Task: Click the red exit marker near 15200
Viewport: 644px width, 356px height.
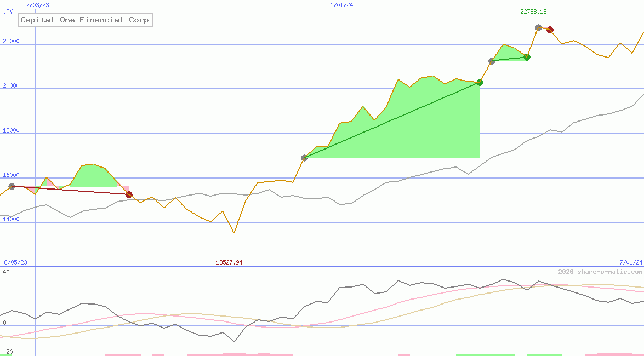Action: point(129,194)
